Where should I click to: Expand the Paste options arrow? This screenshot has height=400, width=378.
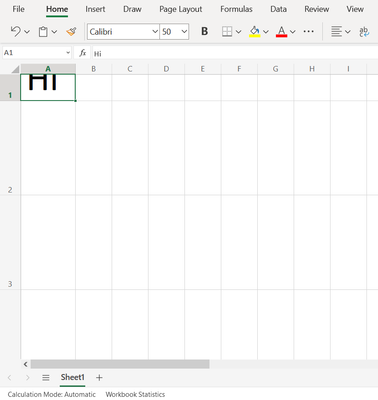coord(54,32)
